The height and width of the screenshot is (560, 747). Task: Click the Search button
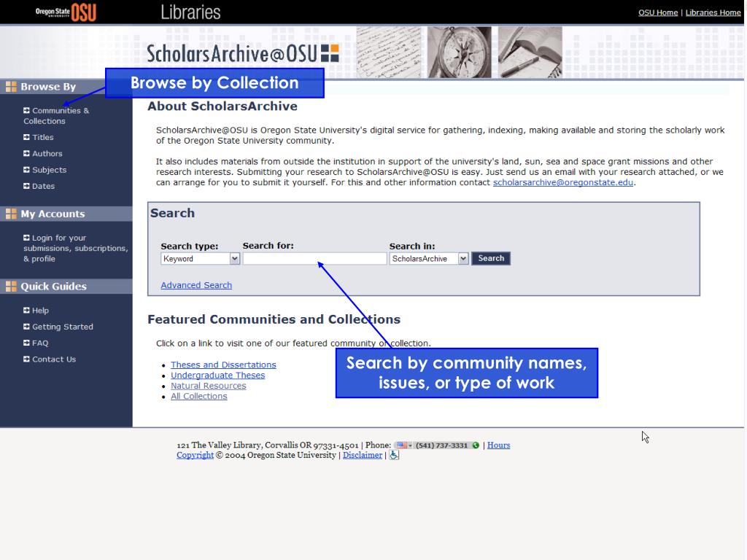pos(491,258)
